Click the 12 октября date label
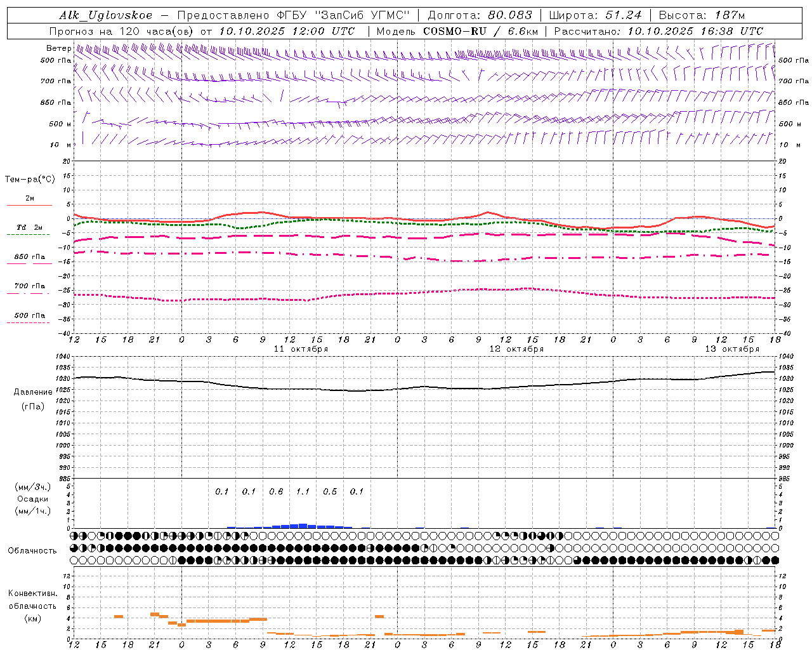The image size is (812, 650). click(x=516, y=349)
